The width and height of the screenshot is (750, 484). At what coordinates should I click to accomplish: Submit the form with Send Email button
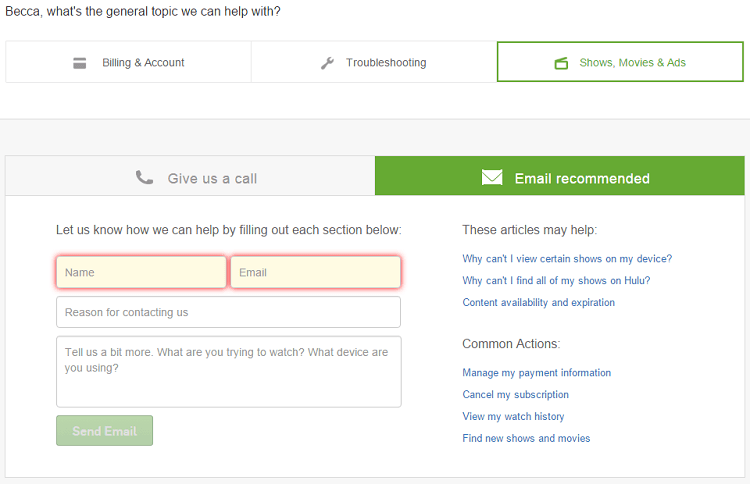pos(104,430)
